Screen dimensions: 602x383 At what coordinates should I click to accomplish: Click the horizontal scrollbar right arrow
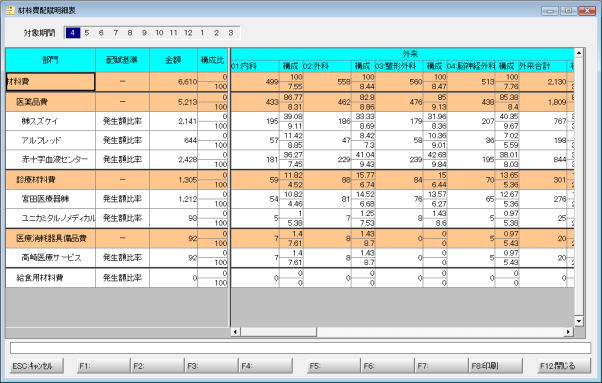tap(569, 332)
